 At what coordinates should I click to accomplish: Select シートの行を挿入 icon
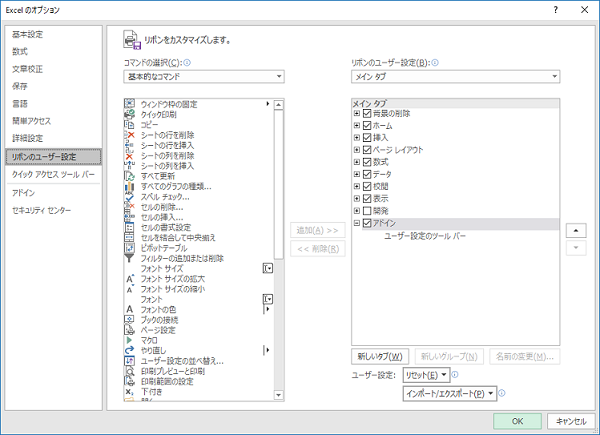click(x=130, y=145)
